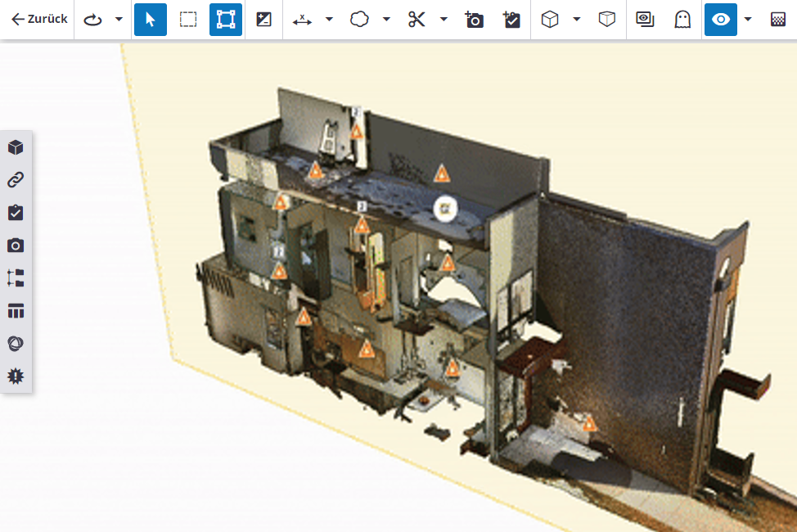Viewport: 797px width, 532px height.
Task: Expand the scissors cut options arrow
Action: point(444,20)
